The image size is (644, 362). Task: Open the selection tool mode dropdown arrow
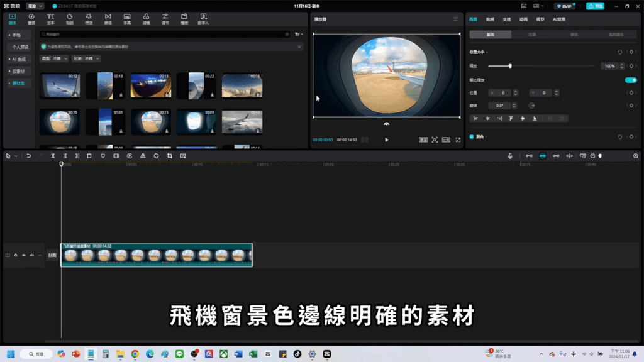pyautogui.click(x=16, y=156)
